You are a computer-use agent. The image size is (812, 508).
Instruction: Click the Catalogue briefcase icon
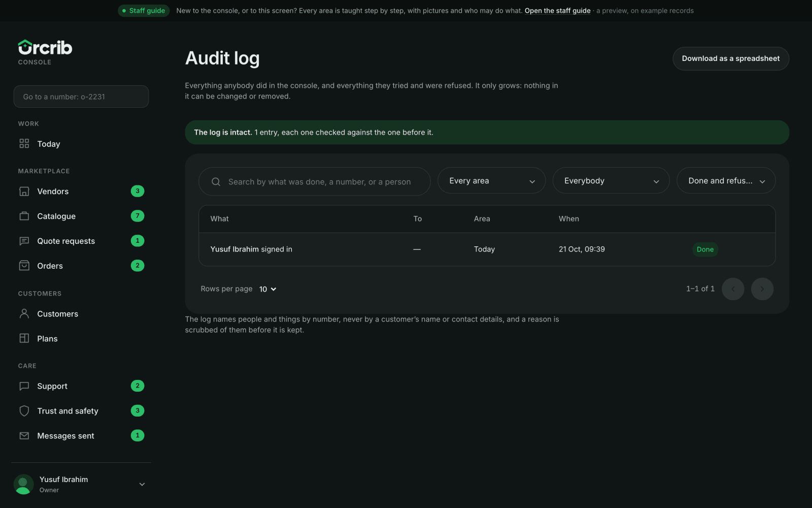pos(24,216)
